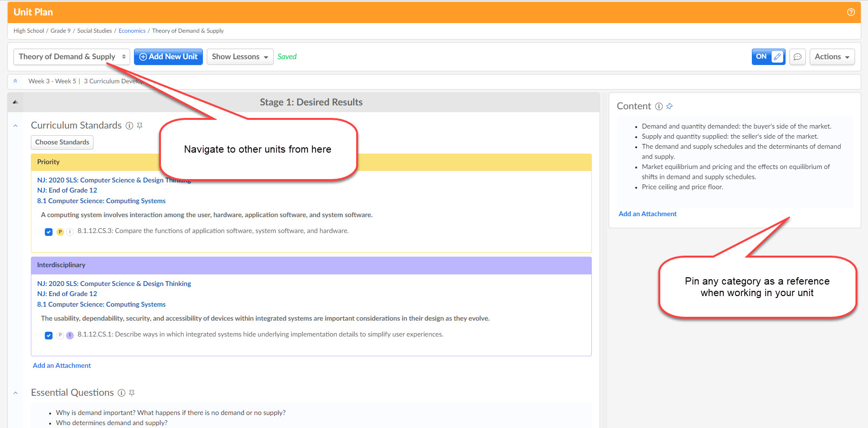Open NJ: End of Grade 12 under Interdisciplinary
The width and height of the screenshot is (868, 428).
(67, 294)
